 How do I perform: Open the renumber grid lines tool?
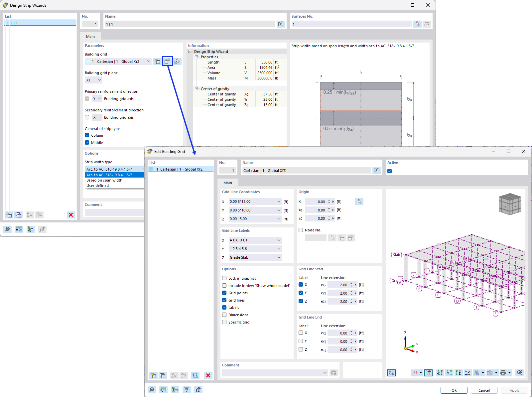pyautogui.click(x=195, y=375)
